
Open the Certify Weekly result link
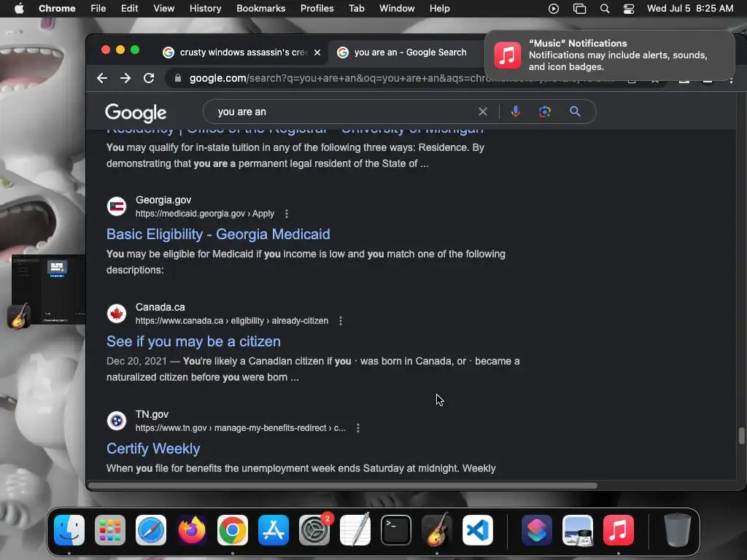153,448
